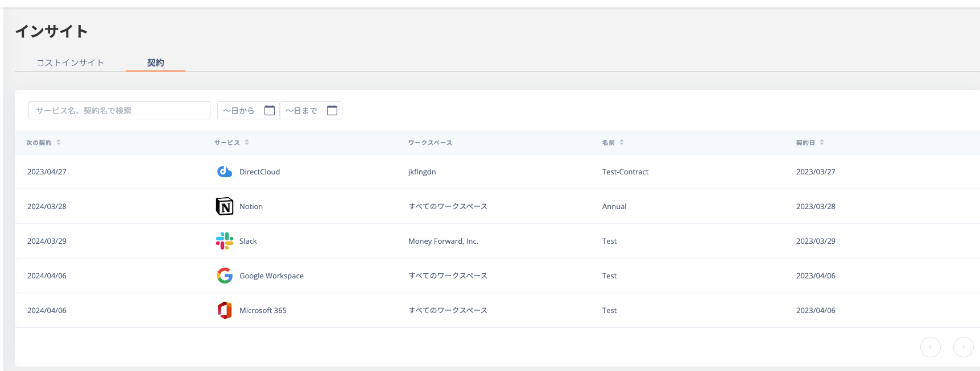Open the Microsoft 365 service name
This screenshot has width=980, height=371.
point(263,310)
